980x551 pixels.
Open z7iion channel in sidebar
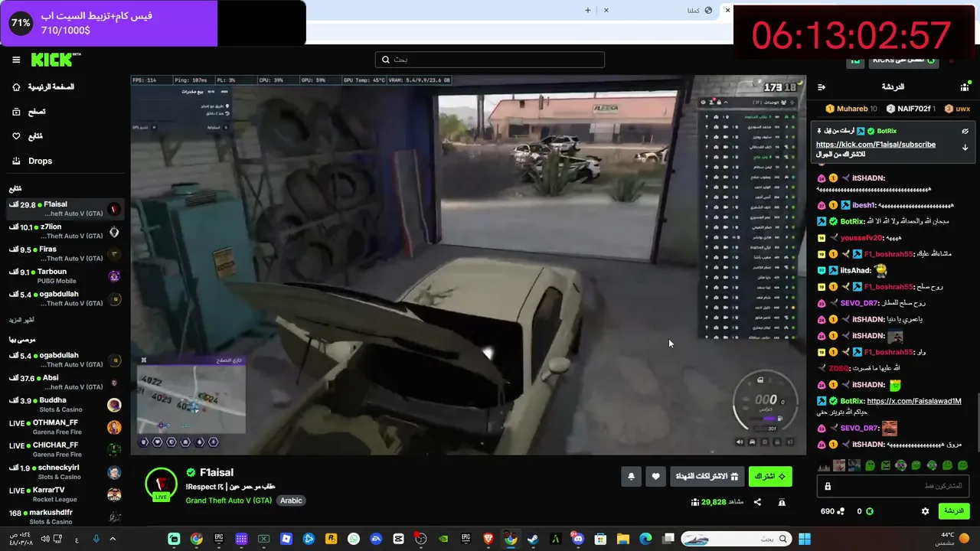(x=64, y=231)
